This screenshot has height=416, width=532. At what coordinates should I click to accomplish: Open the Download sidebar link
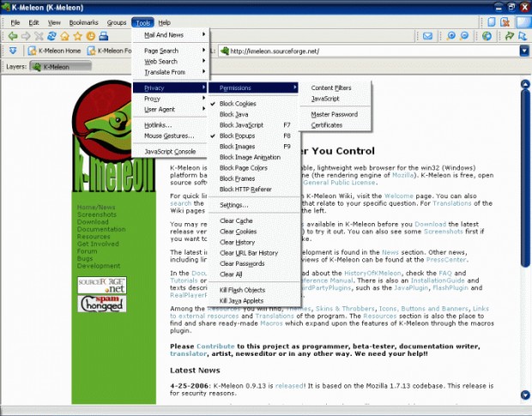coord(93,222)
